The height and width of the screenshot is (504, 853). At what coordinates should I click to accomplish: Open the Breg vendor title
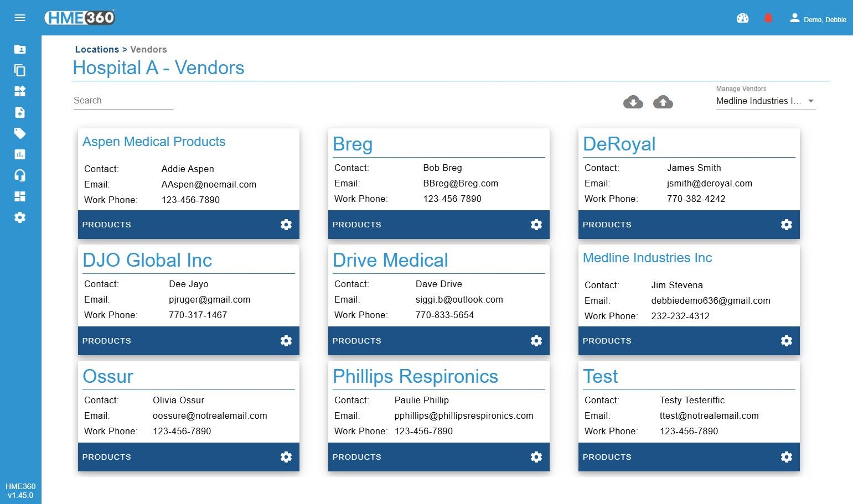pyautogui.click(x=353, y=144)
